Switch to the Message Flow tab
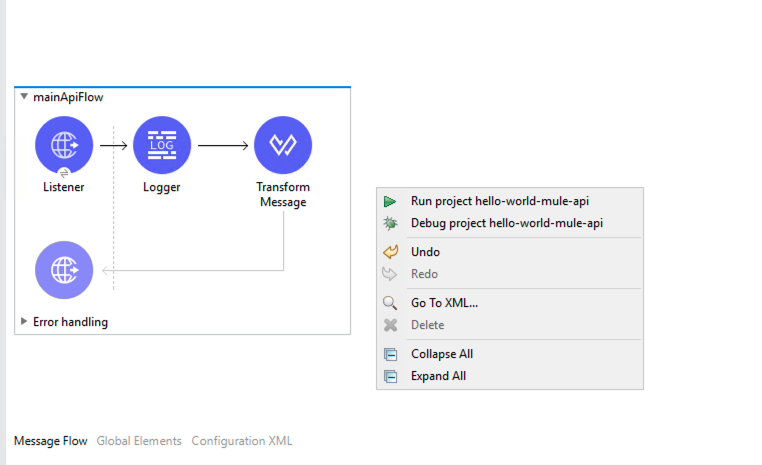762x465 pixels. click(x=51, y=441)
